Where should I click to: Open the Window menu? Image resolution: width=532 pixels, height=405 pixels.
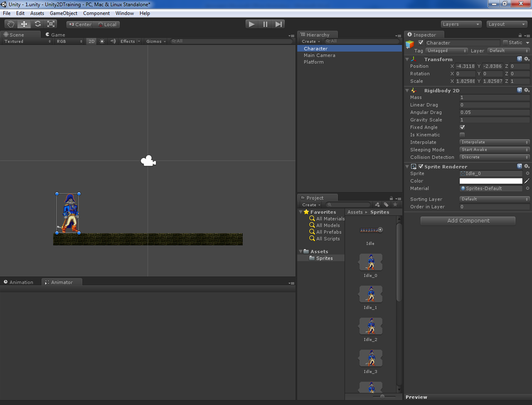pos(125,13)
